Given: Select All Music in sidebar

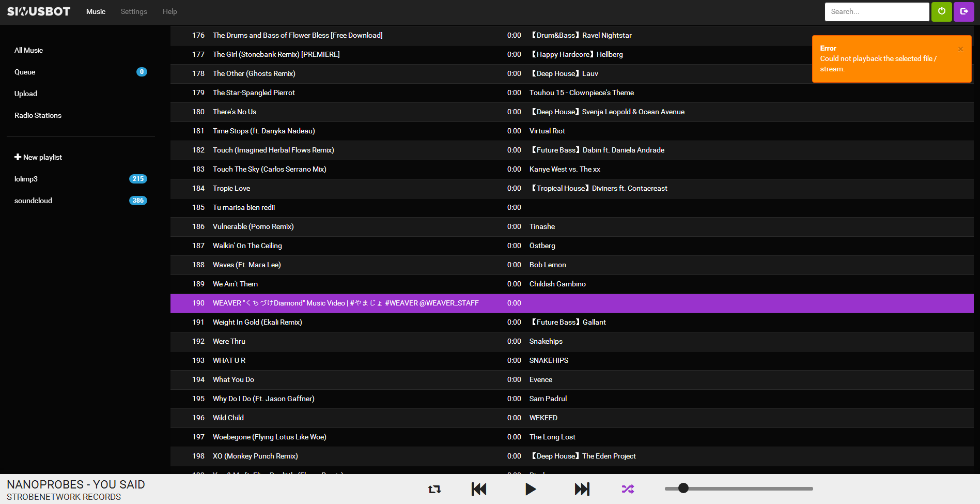Looking at the screenshot, I should click(x=28, y=50).
